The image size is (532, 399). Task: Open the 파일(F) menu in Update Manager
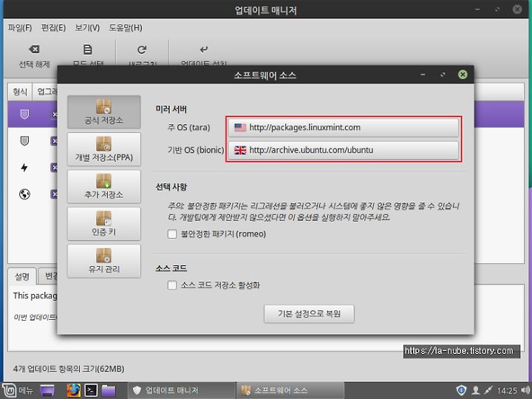20,28
